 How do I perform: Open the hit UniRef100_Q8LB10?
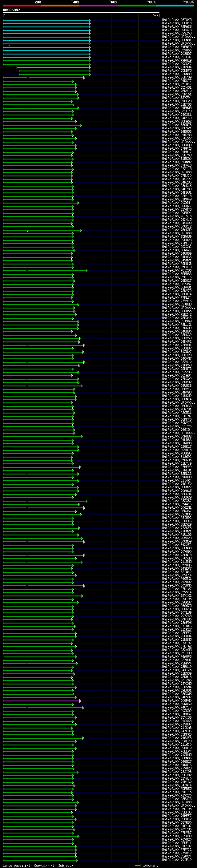pyautogui.click(x=177, y=23)
